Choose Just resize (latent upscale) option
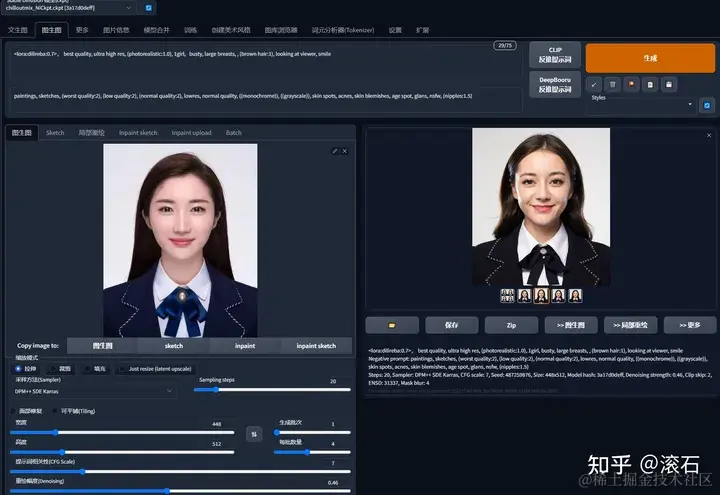The height and width of the screenshot is (495, 720). pos(155,369)
